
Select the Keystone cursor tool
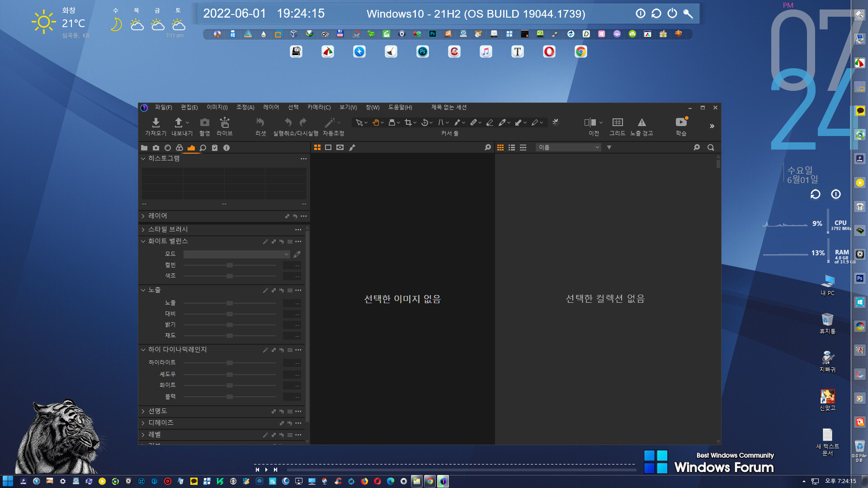pyautogui.click(x=440, y=122)
